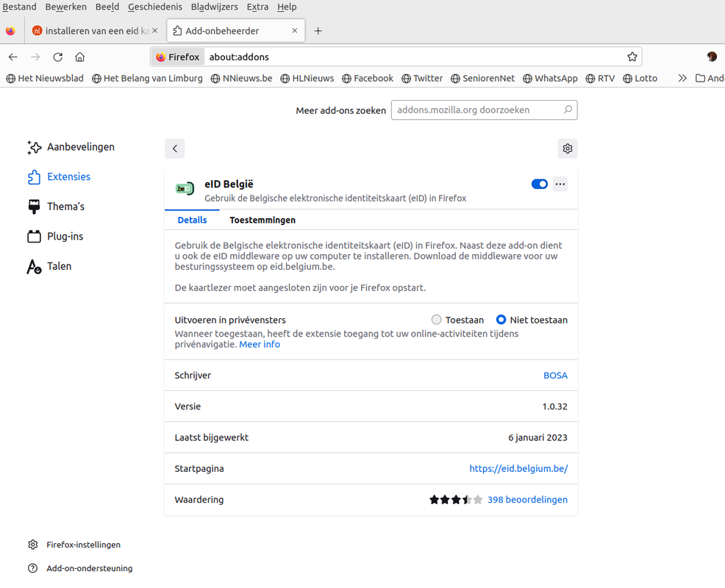Switch to the Details tab
The width and height of the screenshot is (725, 588).
(x=192, y=220)
